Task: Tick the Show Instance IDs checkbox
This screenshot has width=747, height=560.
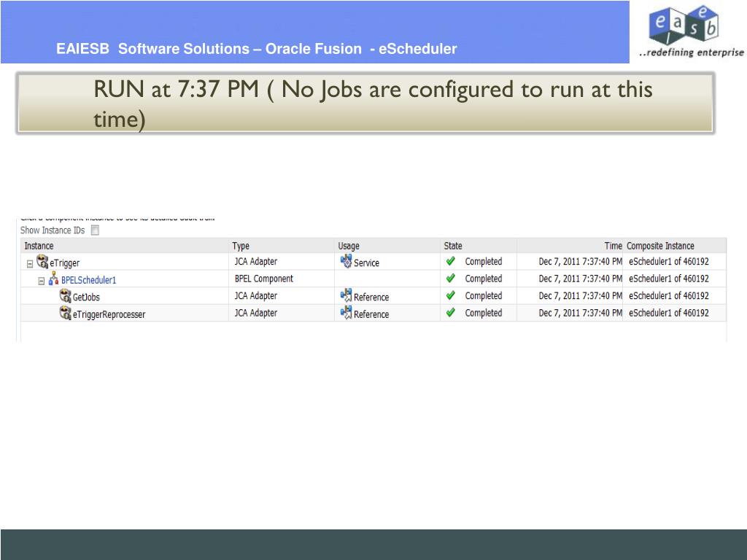Action: pyautogui.click(x=95, y=230)
